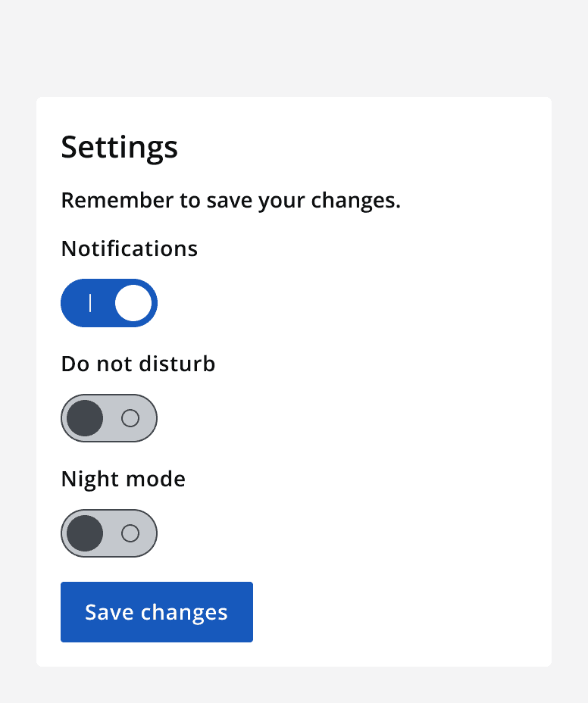Click the Settings heading
Image resolution: width=588 pixels, height=703 pixels.
click(x=119, y=147)
